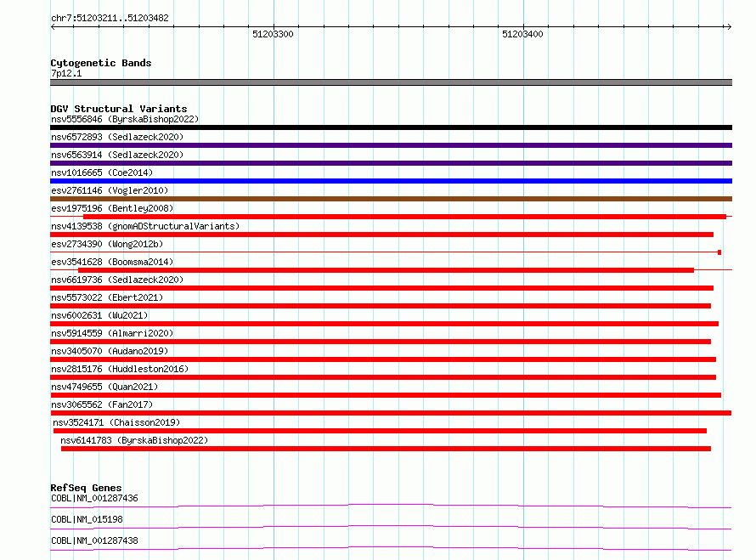This screenshot has width=756, height=560.
Task: Click the brown esv2761146 variant bar
Action: click(391, 199)
